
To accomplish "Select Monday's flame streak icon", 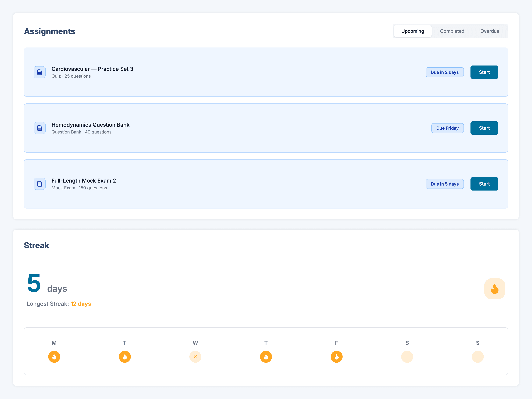I will (x=54, y=357).
